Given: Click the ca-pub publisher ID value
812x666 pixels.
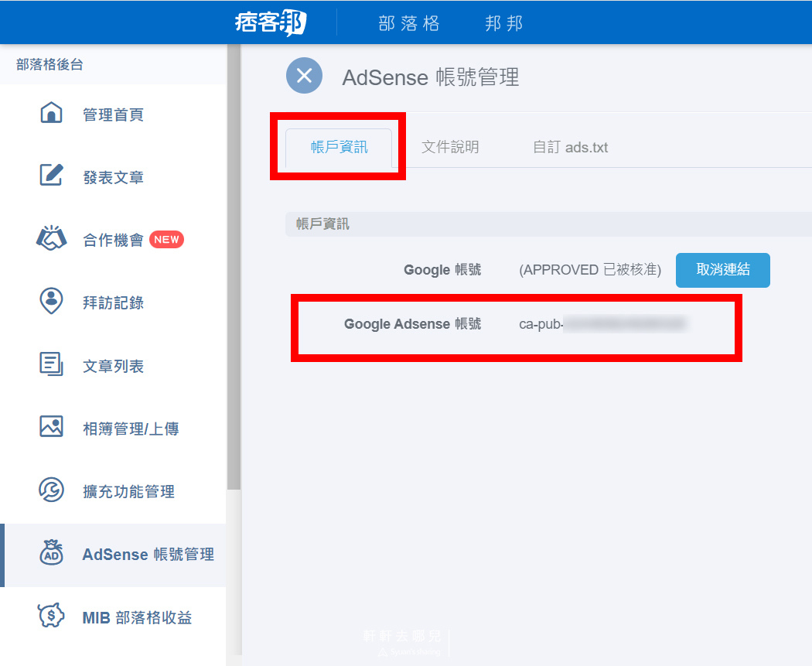Looking at the screenshot, I should tap(602, 324).
